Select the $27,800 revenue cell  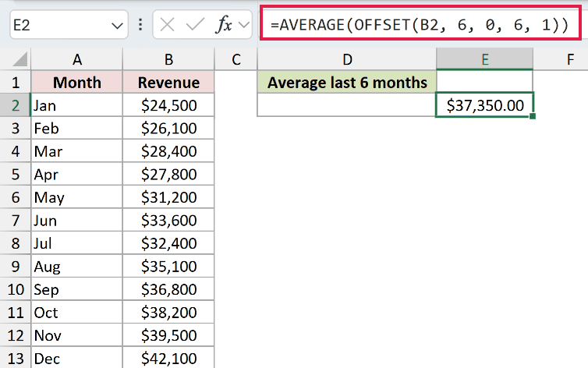pyautogui.click(x=168, y=175)
